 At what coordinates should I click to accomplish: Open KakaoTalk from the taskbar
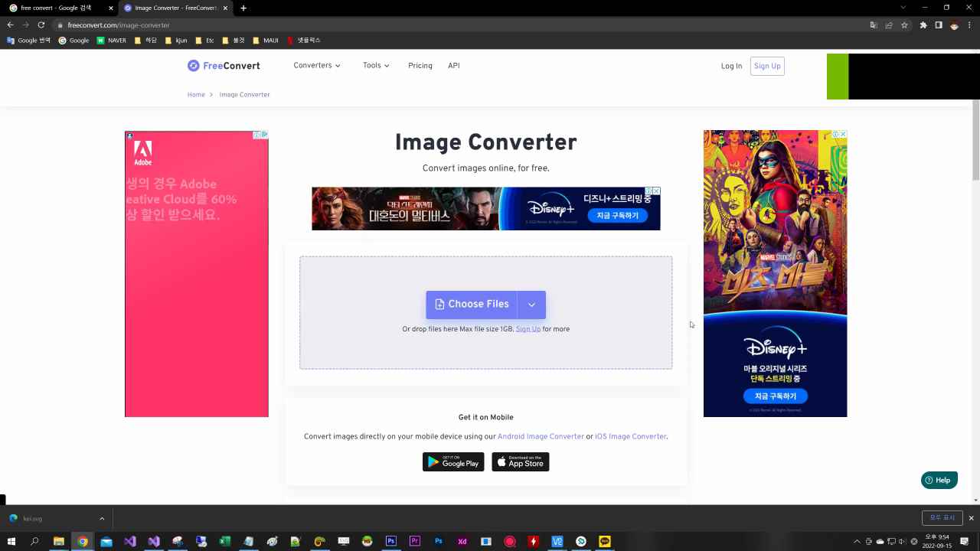605,542
